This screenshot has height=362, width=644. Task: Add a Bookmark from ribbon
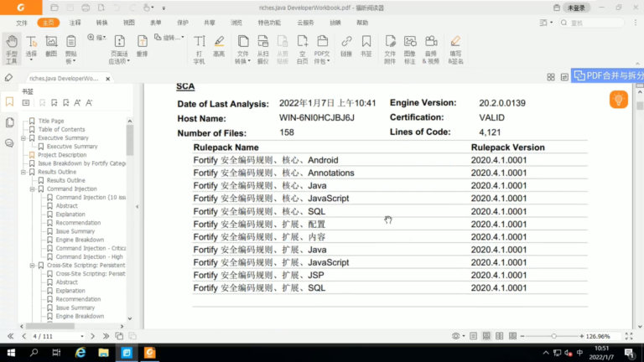(x=366, y=45)
